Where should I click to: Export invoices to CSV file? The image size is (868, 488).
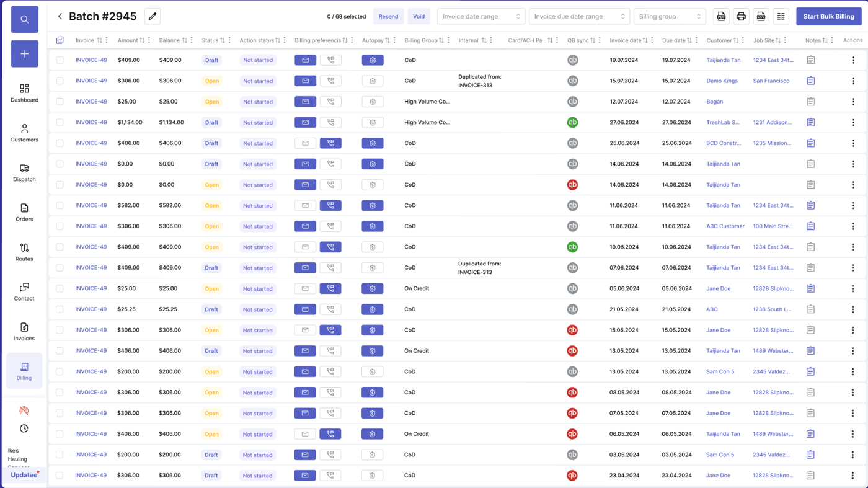(761, 17)
